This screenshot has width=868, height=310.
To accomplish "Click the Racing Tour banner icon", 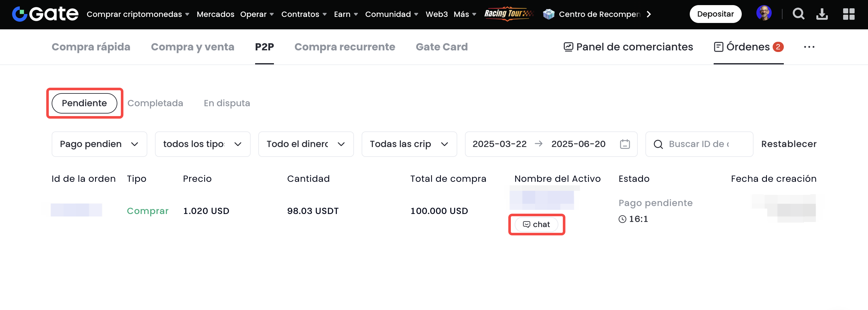I will (x=508, y=14).
